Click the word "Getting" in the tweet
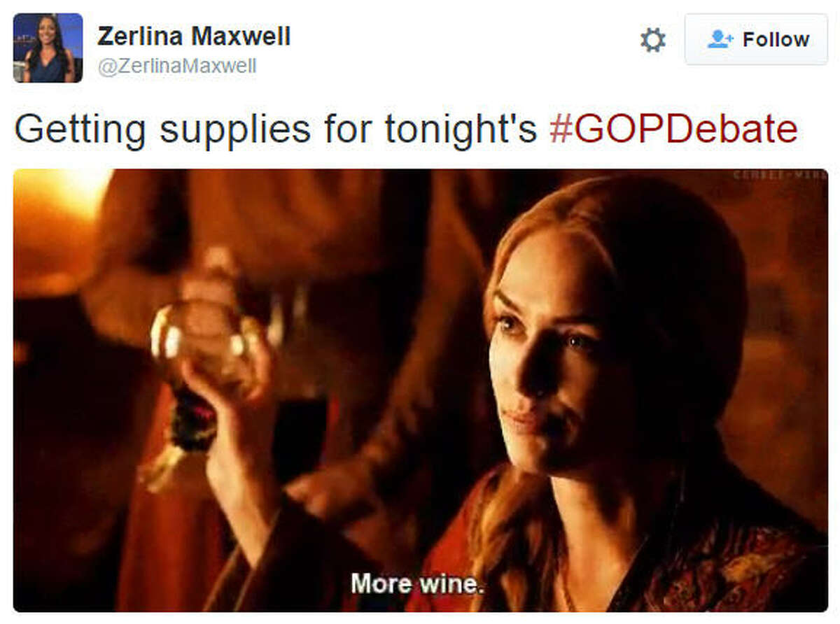 (x=80, y=129)
